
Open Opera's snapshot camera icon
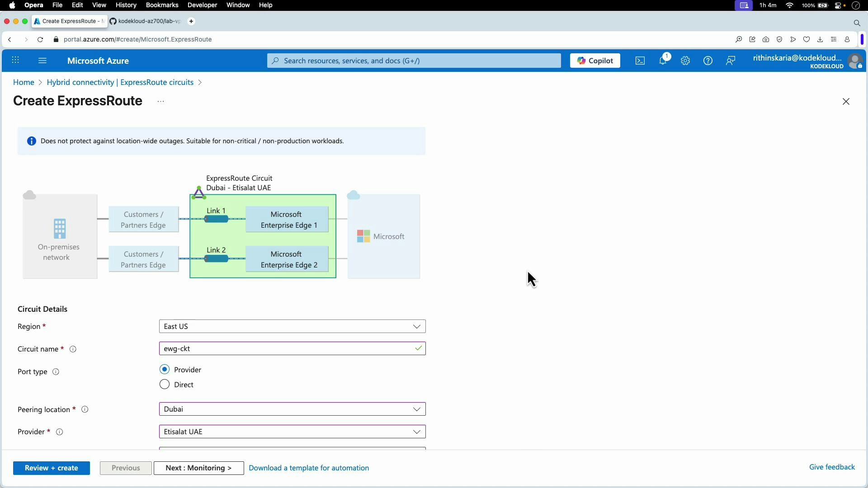point(766,39)
